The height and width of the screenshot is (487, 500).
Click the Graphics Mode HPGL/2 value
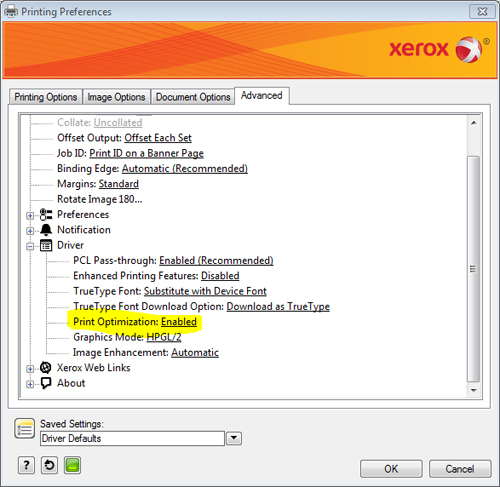tap(164, 337)
